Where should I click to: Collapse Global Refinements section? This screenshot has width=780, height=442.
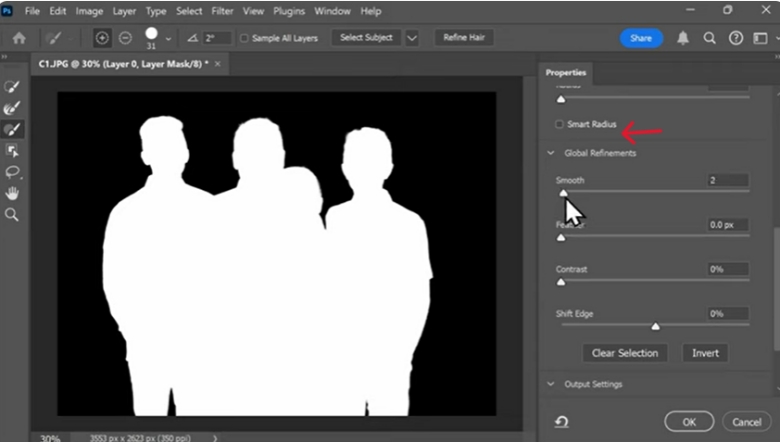coord(551,153)
